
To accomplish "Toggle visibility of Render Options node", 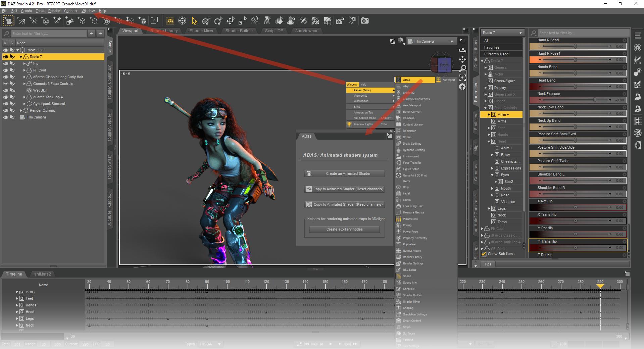I will tap(6, 110).
